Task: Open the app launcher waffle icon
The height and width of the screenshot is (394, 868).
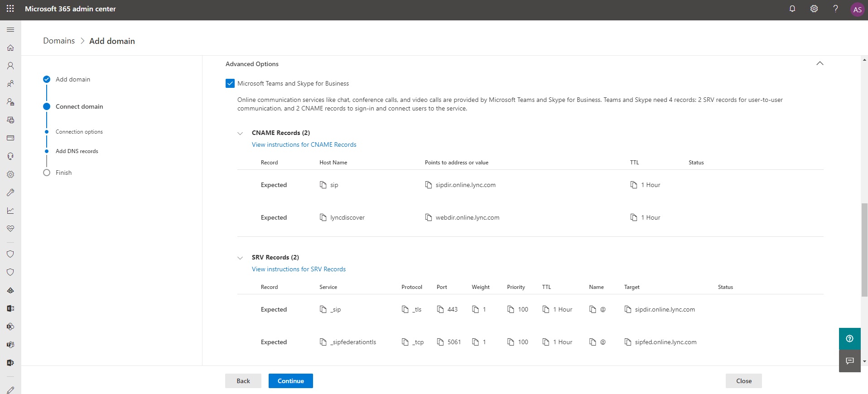Action: 10,9
